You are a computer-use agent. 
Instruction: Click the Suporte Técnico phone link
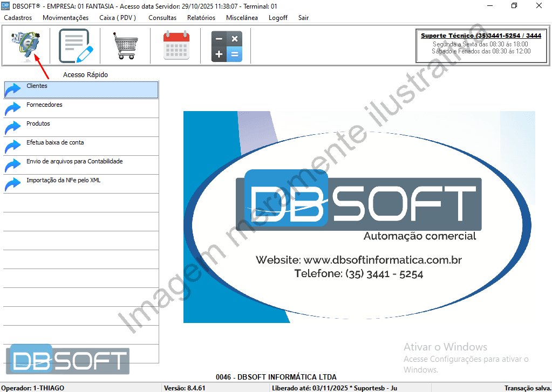[480, 36]
